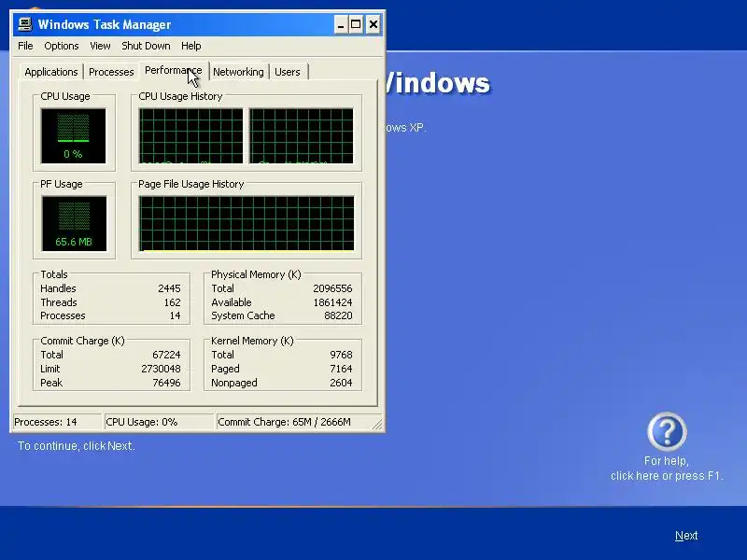Screen dimensions: 747x560
Task: Click Kernel Memory Nonpaged value 2604
Action: 341,383
